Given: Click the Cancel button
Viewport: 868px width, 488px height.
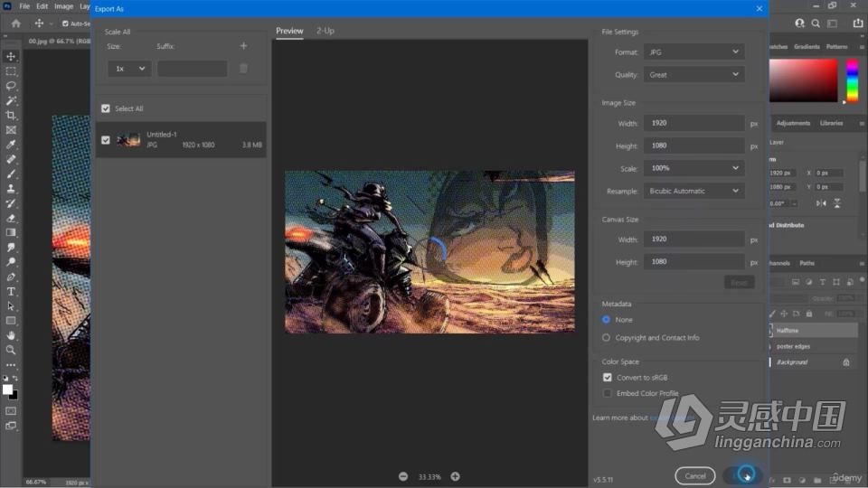Looking at the screenshot, I should click(694, 476).
